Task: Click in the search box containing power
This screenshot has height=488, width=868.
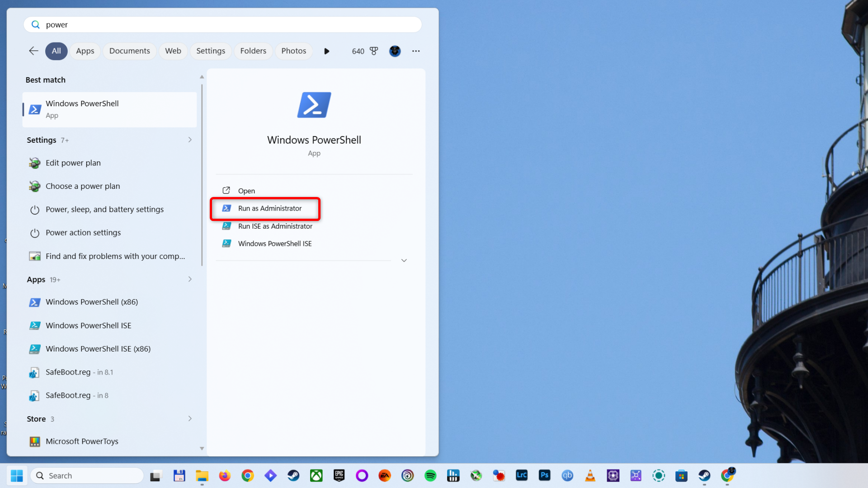Action: tap(222, 24)
